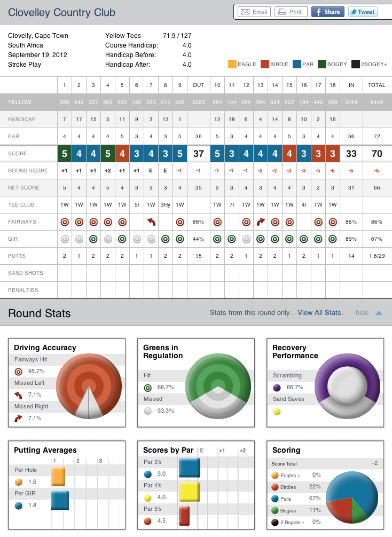The width and height of the screenshot is (392, 537).
Task: Click the Fairways Hit target icon in Driving Accuracy
Action: [18, 371]
